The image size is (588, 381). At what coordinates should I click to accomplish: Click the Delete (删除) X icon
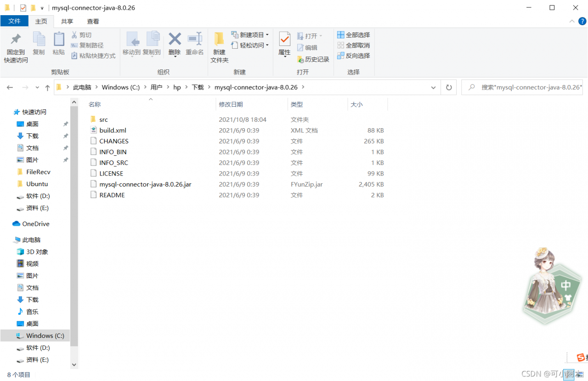coord(175,39)
